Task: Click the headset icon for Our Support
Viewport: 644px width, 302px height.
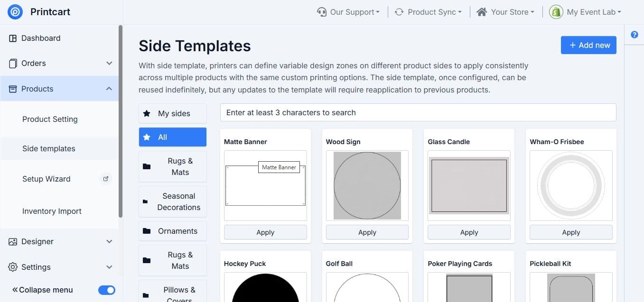Action: (x=322, y=12)
